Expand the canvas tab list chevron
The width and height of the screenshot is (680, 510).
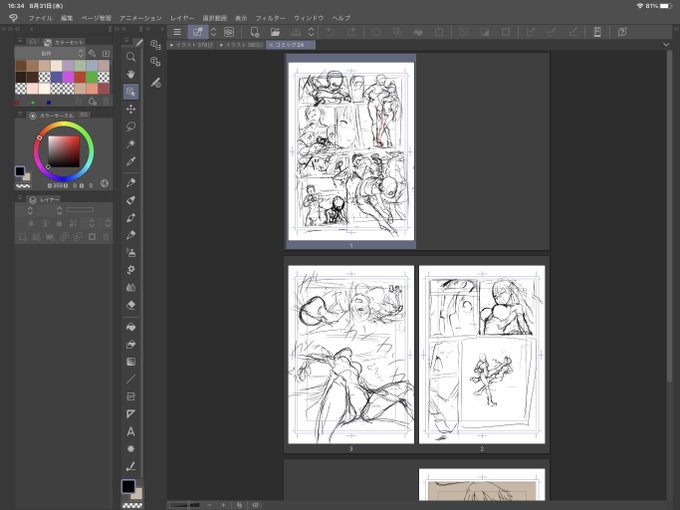tap(666, 44)
